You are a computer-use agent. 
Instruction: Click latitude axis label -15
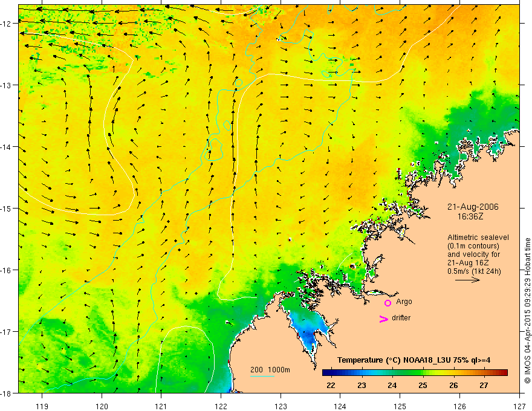pos(6,209)
